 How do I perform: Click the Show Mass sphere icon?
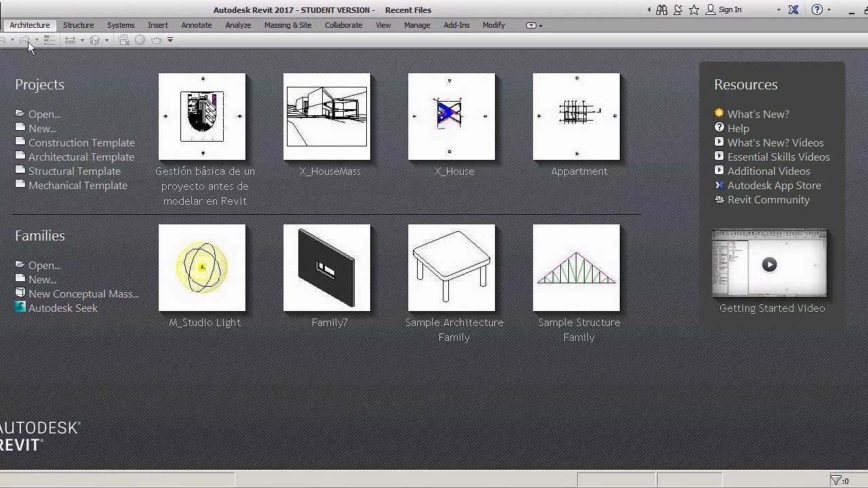click(140, 40)
